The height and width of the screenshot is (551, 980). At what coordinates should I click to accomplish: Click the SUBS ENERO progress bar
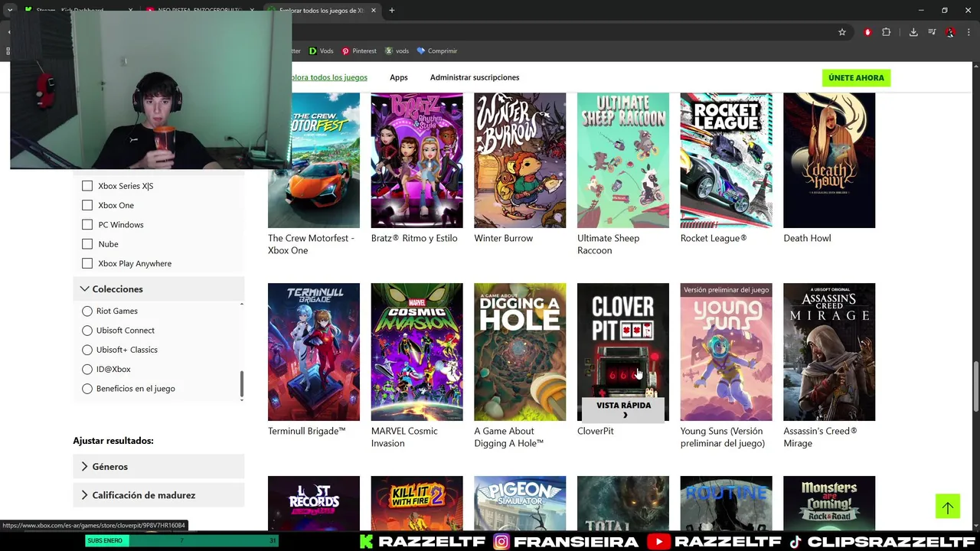pos(181,540)
